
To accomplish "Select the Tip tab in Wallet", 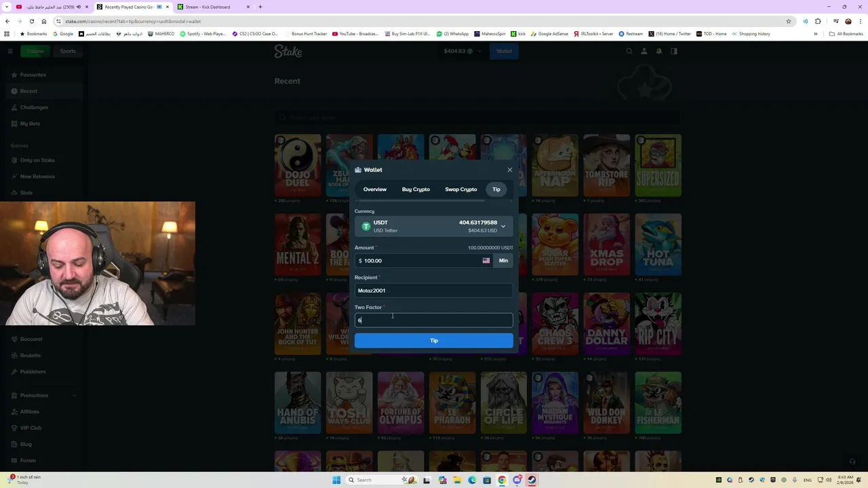I will (496, 189).
